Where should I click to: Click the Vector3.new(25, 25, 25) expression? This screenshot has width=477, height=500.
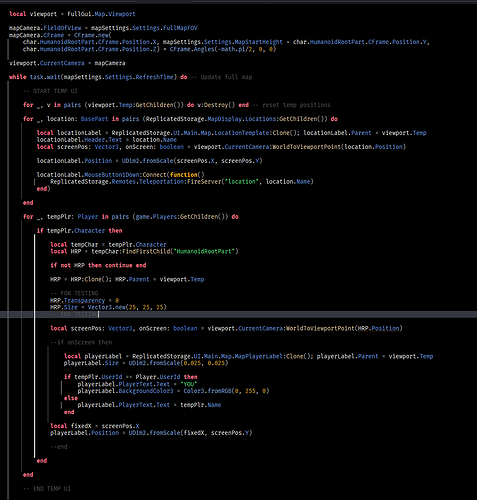pos(127,307)
